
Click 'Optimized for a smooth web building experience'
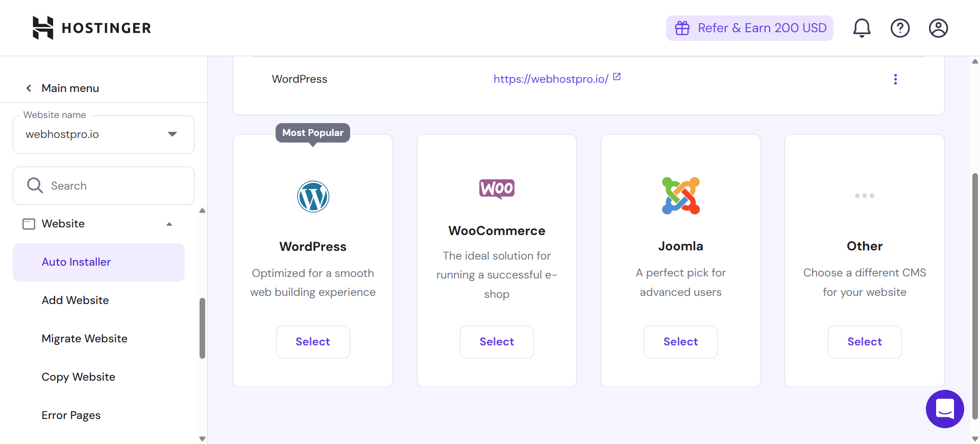point(313,283)
